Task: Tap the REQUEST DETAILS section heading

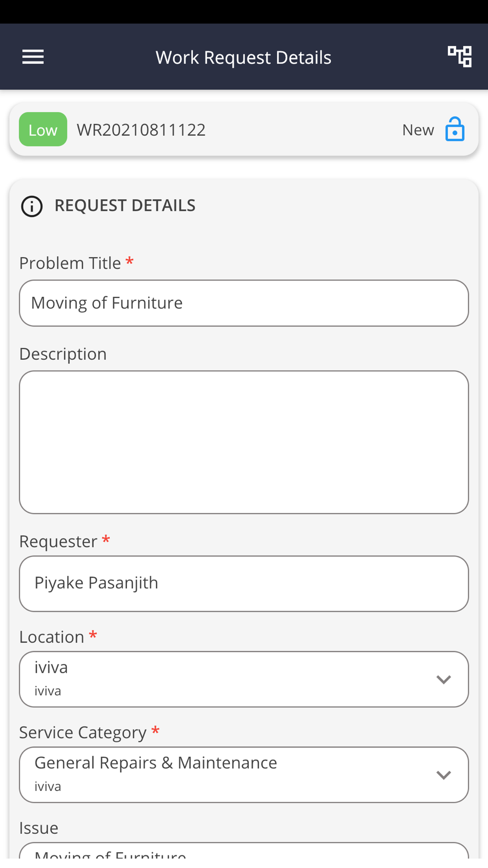Action: click(x=125, y=206)
